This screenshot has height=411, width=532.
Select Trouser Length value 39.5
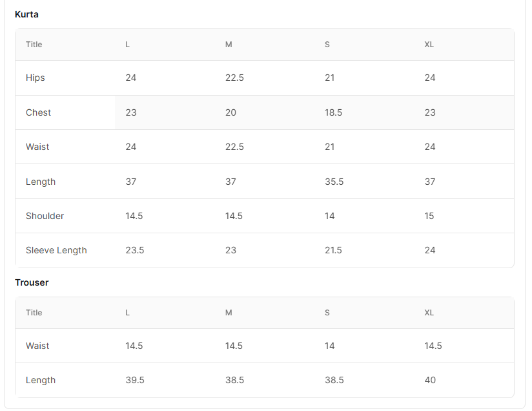[x=135, y=380]
